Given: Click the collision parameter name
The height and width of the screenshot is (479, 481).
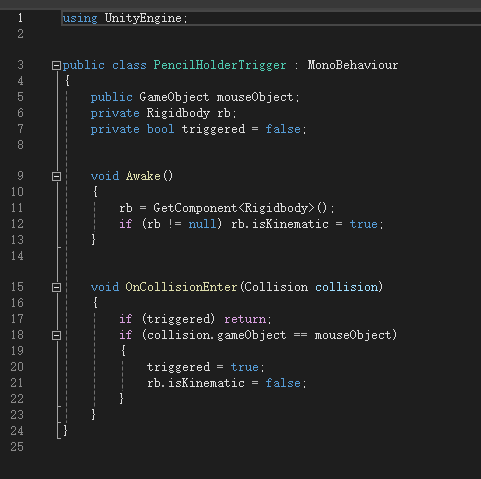Looking at the screenshot, I should point(347,287).
